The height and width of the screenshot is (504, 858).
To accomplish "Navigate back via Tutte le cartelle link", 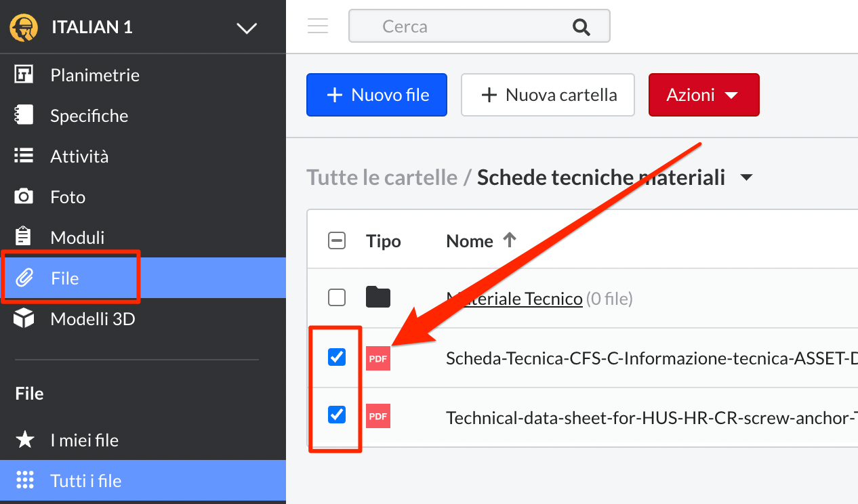I will click(382, 177).
